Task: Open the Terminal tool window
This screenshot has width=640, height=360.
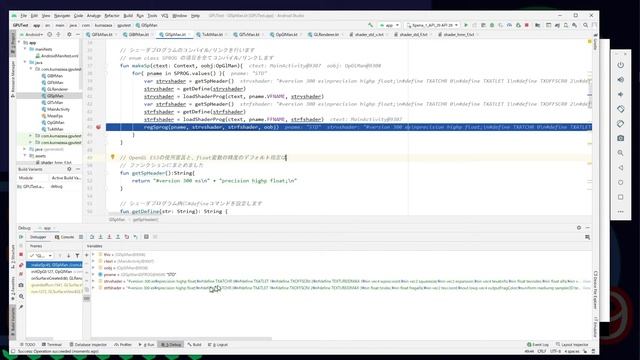Action: tap(52, 345)
